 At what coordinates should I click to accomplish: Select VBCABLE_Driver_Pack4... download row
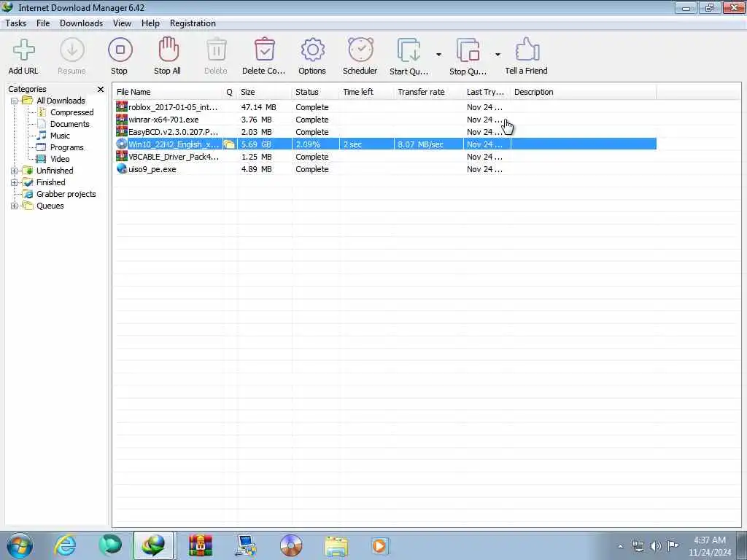(385, 157)
